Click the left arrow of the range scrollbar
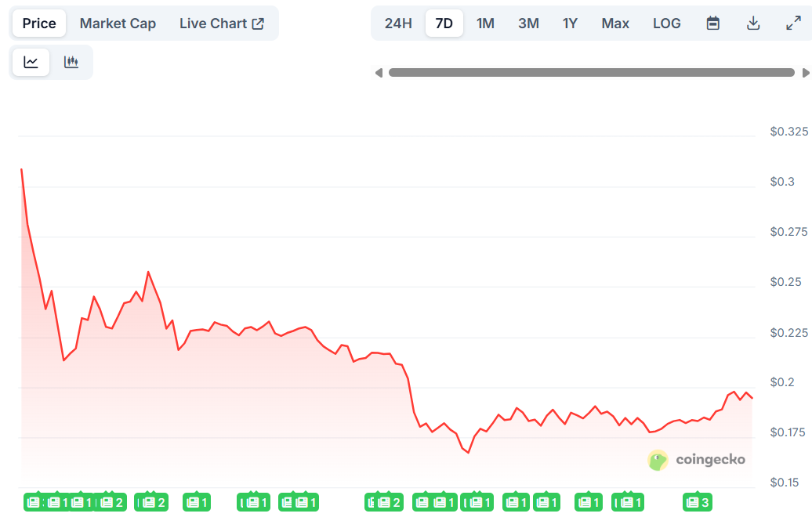This screenshot has height=517, width=812. click(x=379, y=73)
